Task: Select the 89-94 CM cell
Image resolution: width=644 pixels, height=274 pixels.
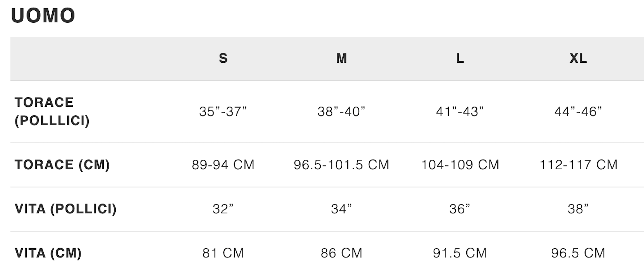Action: click(x=223, y=165)
